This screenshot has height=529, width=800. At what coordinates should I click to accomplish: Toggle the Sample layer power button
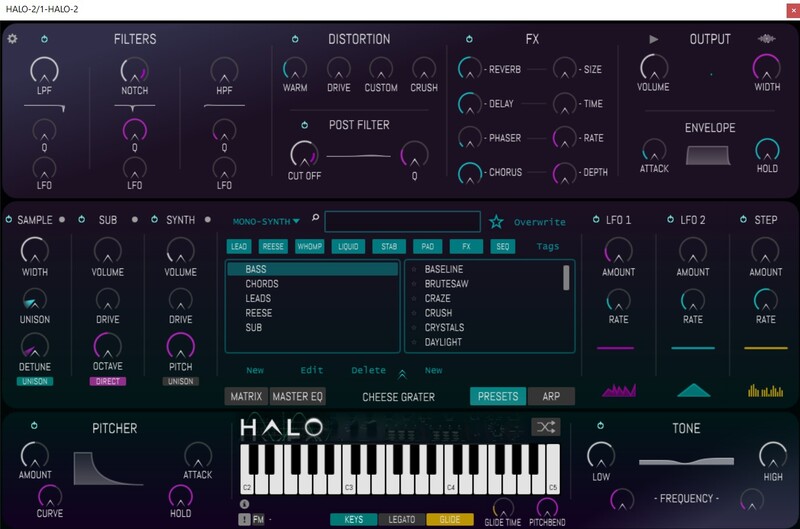9,219
